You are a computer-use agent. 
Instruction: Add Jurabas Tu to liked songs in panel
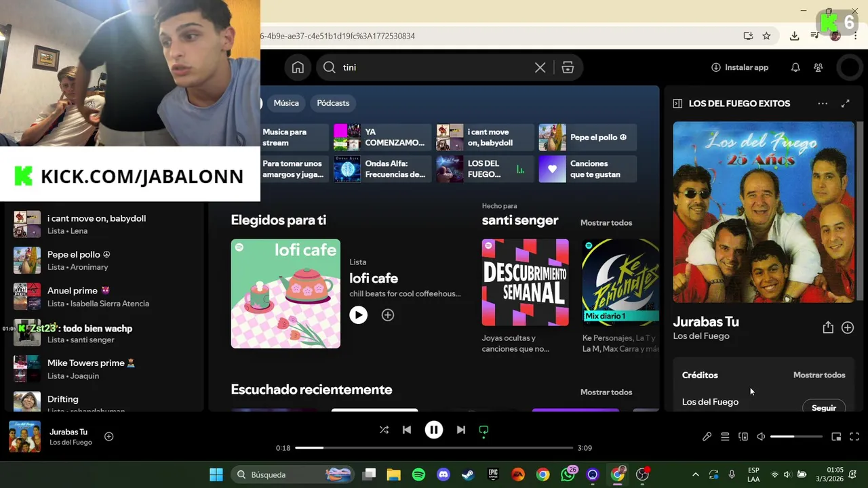click(848, 327)
